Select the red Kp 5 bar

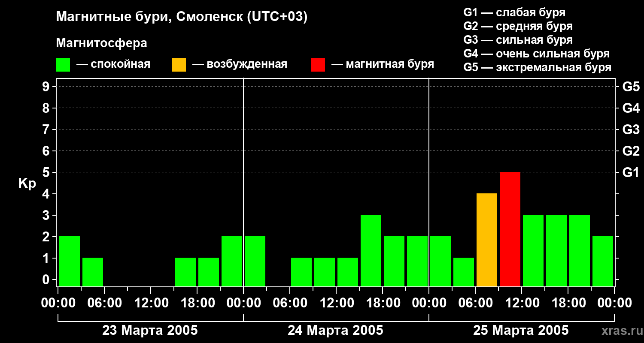(x=510, y=229)
